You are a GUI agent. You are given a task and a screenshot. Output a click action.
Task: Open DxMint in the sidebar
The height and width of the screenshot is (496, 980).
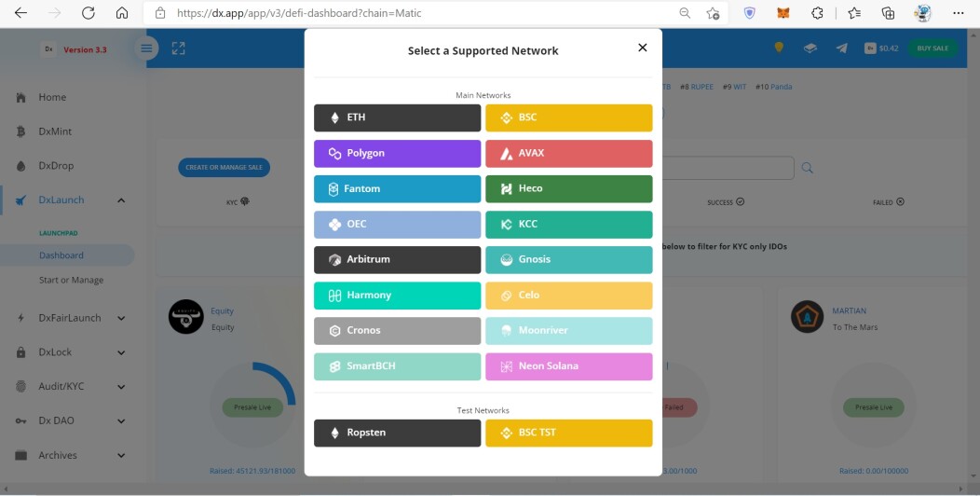55,131
